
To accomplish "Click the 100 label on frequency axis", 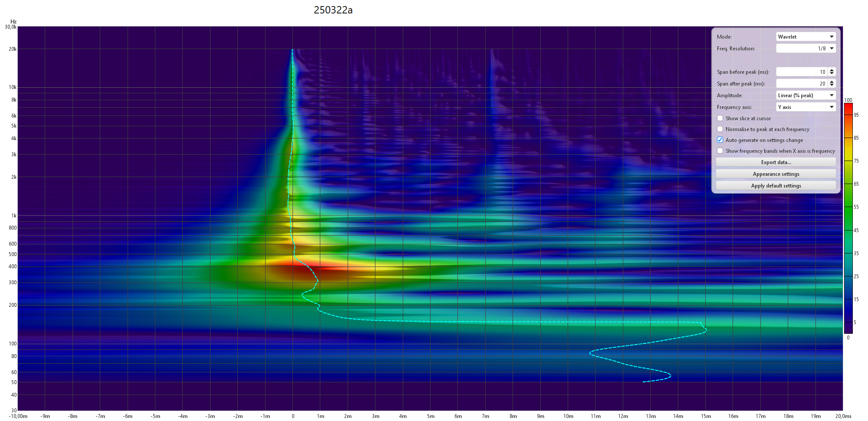I will click(x=13, y=344).
